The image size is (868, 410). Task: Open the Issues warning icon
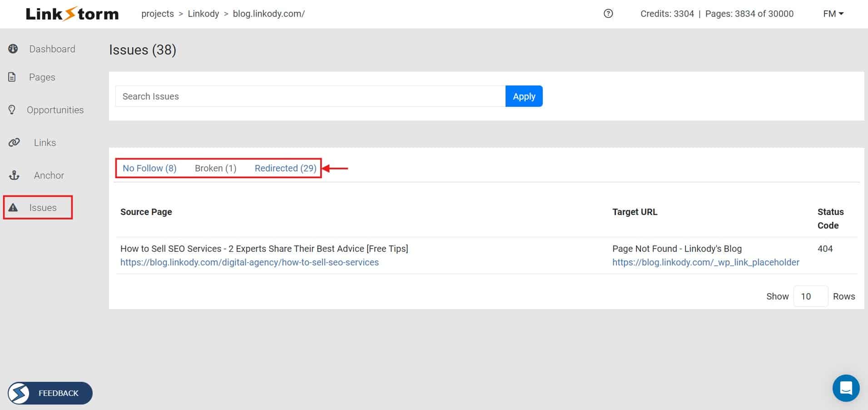click(13, 207)
